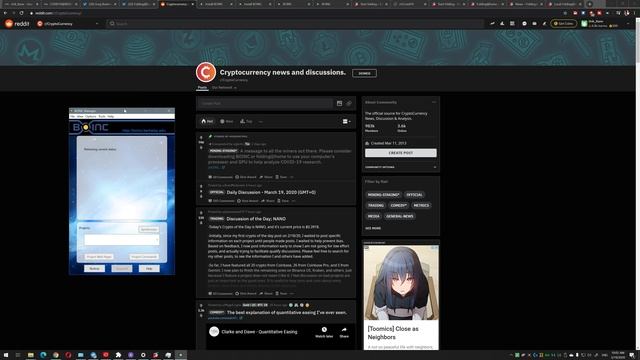Viewport: 640px width, 360px height.
Task: Click the CryptoCurrency subreddit logo
Action: tap(206, 72)
